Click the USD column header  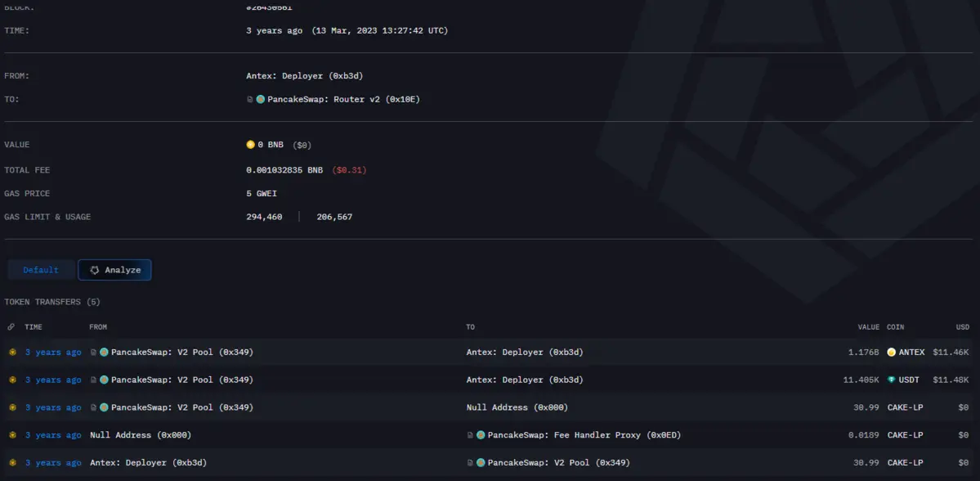pyautogui.click(x=962, y=327)
